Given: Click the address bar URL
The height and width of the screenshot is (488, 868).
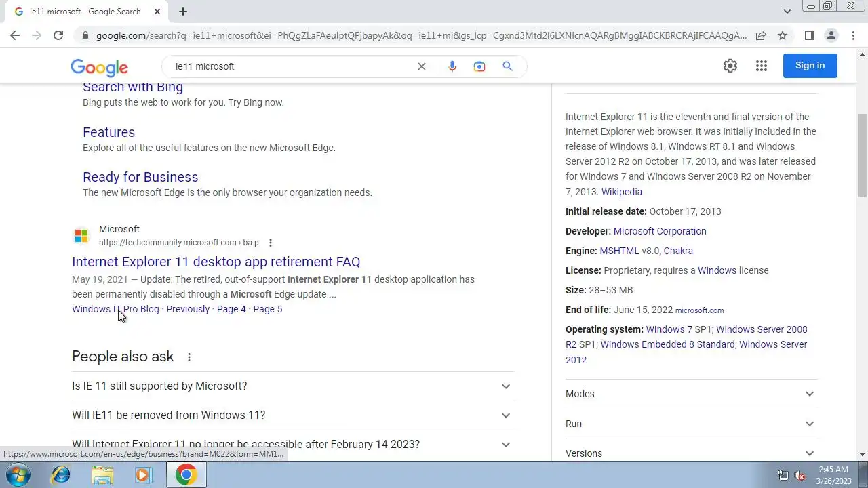Looking at the screenshot, I should tap(420, 35).
